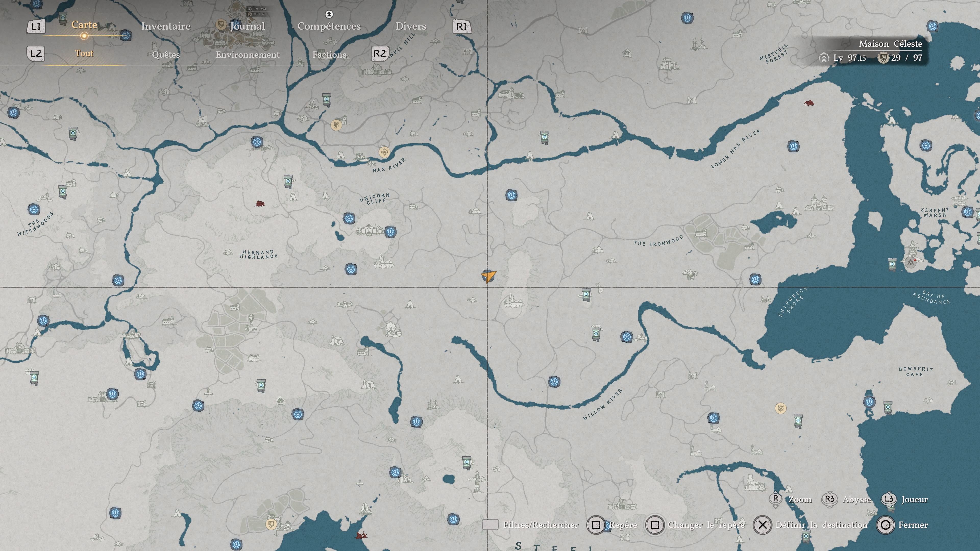Filter the map by Quêtes
980x551 pixels.
(166, 55)
